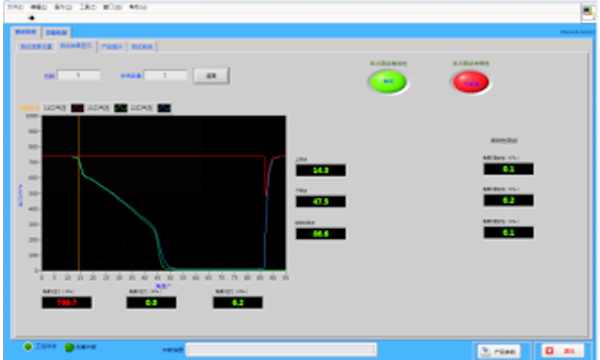The height and width of the screenshot is (360, 600).
Task: Click the long empty text field at bottom
Action: [x=281, y=350]
